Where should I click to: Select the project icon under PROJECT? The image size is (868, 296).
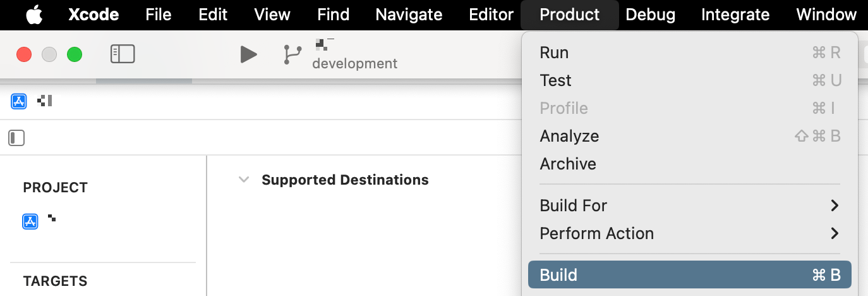(30, 221)
